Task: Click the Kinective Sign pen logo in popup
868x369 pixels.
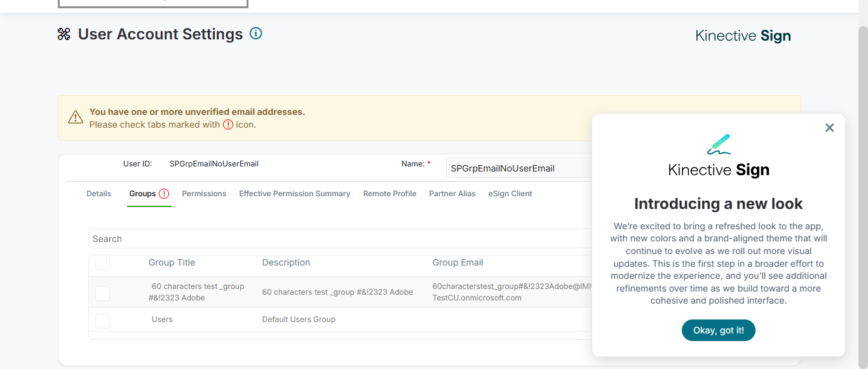Action: point(719,144)
